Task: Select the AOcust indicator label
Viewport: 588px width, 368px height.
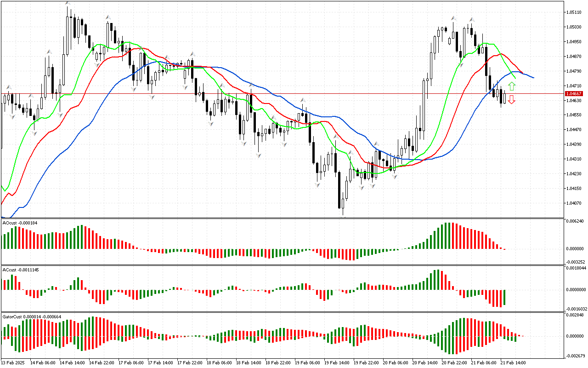Action: (20, 223)
